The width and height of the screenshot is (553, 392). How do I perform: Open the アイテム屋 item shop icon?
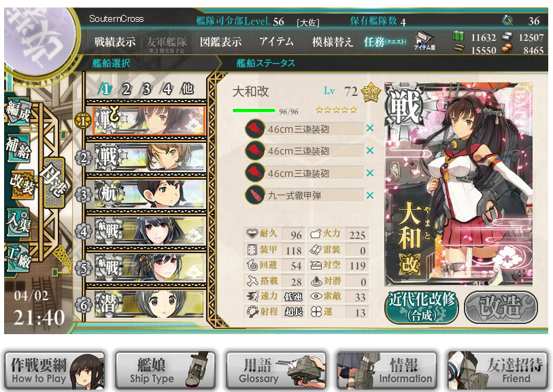tap(424, 41)
